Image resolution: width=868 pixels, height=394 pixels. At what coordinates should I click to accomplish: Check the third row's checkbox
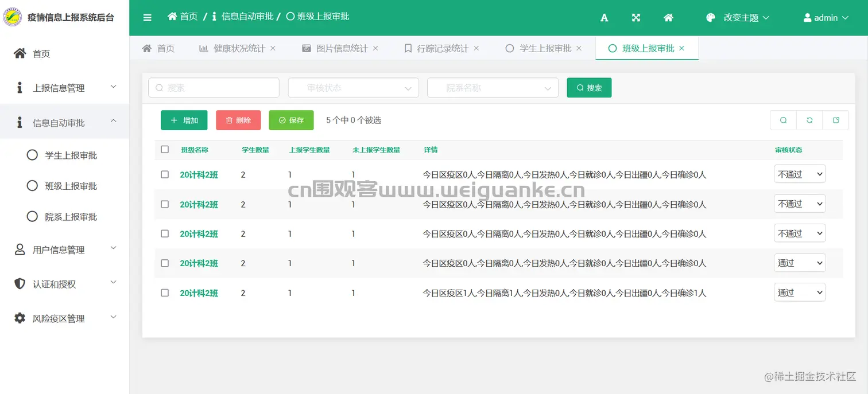[x=165, y=233]
